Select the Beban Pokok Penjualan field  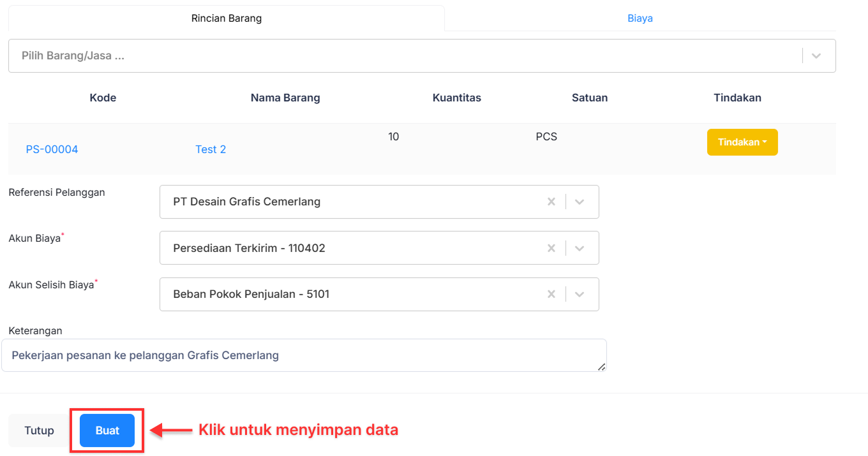click(x=351, y=294)
